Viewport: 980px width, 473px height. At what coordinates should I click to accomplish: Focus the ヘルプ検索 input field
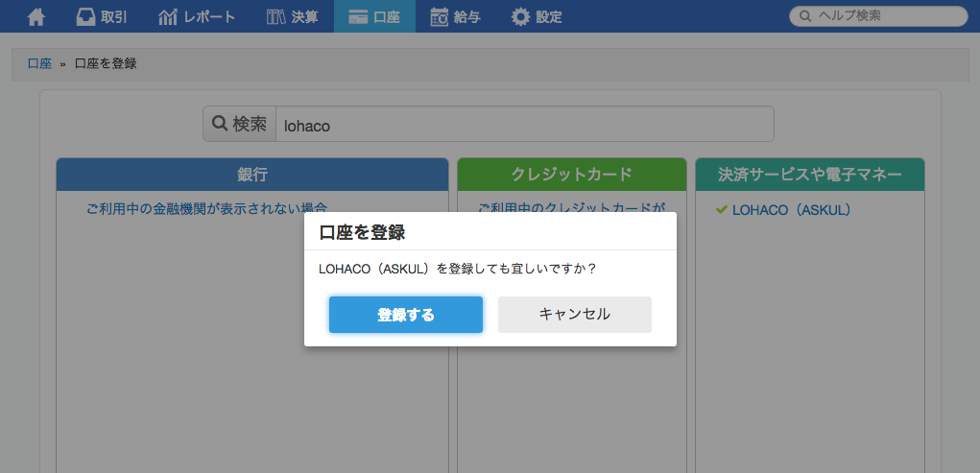pos(878,16)
